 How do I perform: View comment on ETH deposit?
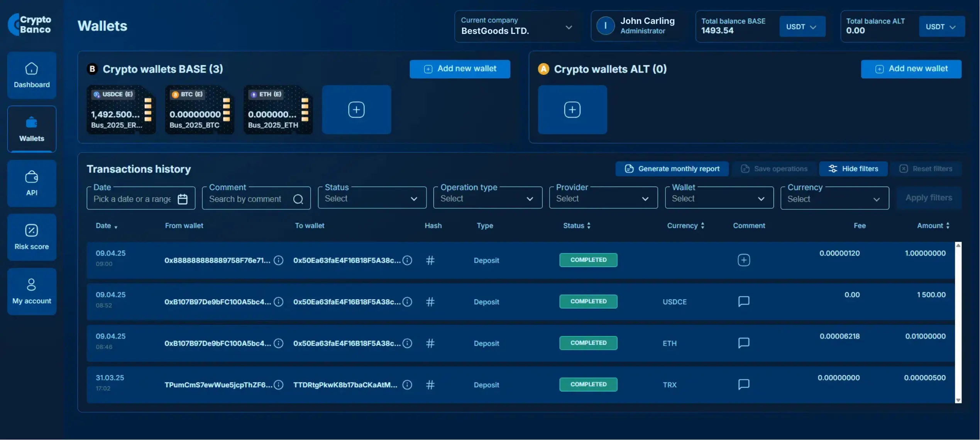tap(744, 343)
